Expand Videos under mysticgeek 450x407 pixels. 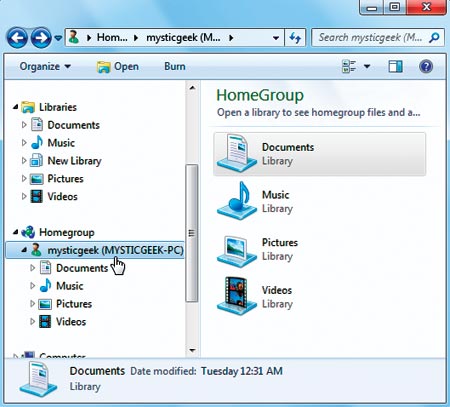tap(32, 322)
